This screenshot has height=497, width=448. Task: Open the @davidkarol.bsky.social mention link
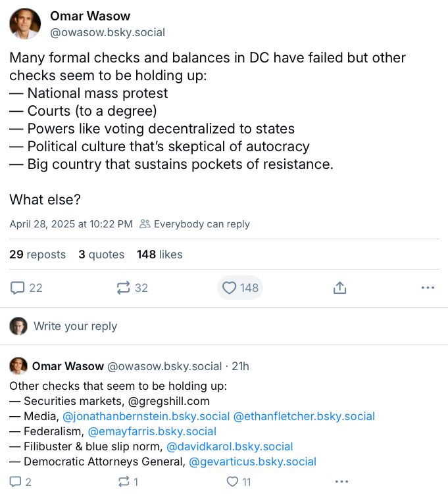click(230, 446)
